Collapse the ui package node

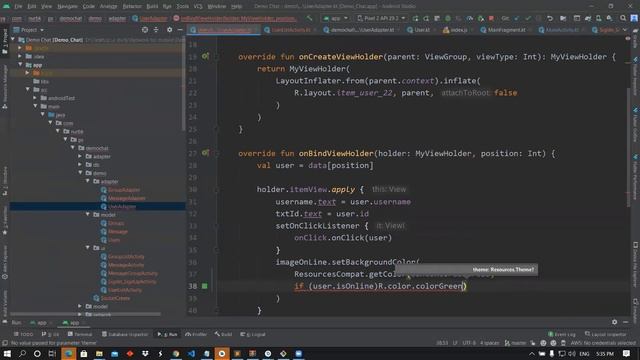point(88,248)
